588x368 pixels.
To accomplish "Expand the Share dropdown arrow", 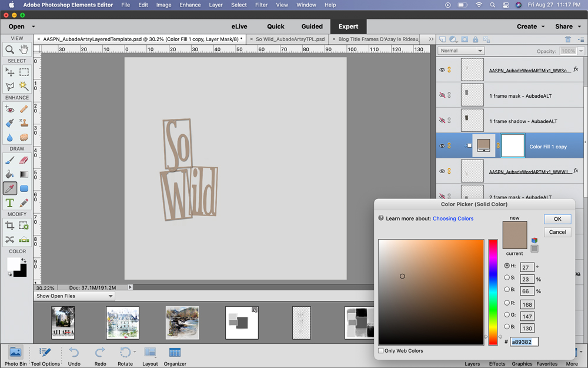I will pyautogui.click(x=579, y=26).
